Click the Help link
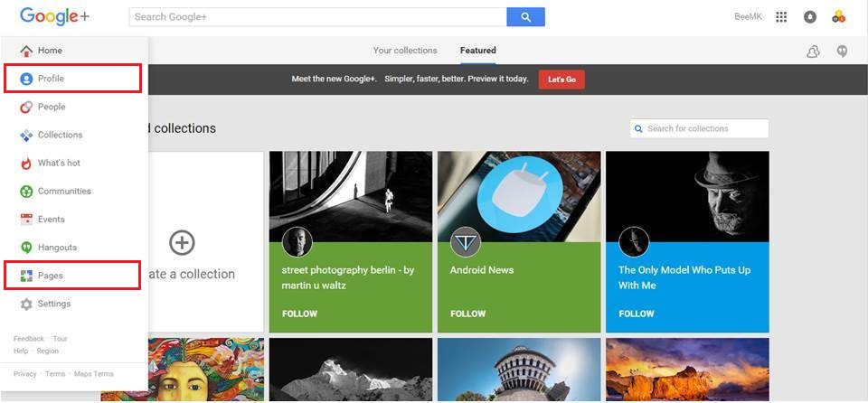This screenshot has height=403, width=868. [x=21, y=351]
